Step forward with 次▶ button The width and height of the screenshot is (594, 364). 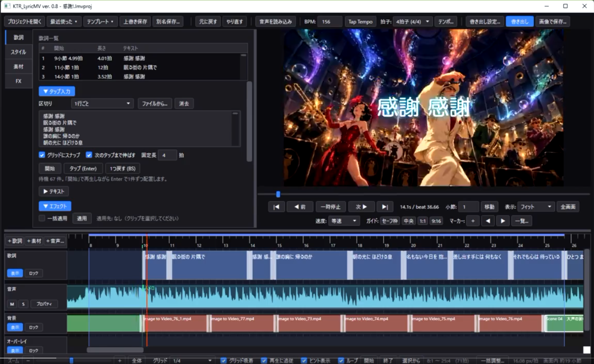[x=361, y=207]
